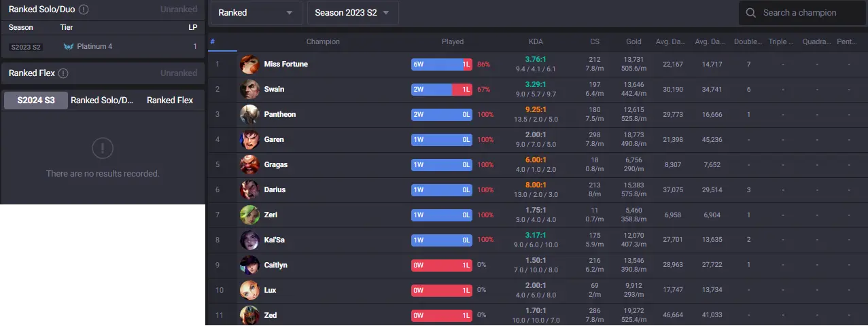
Task: Click the Kai'Sa champion name link
Action: point(275,240)
